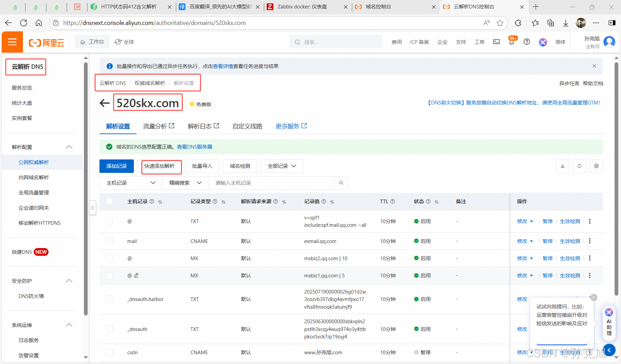Viewport: 621px width, 364px height.
Task: Add page to browser favorites star
Action: (500, 23)
